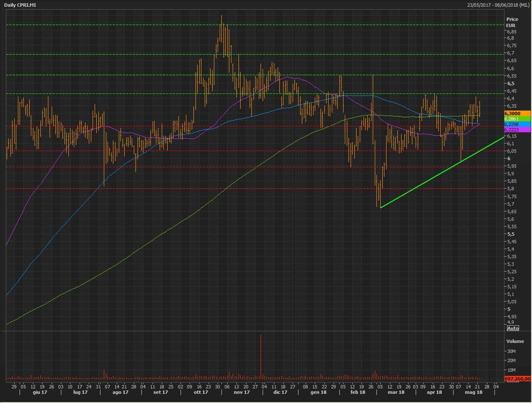
Task: Select the blue 6,2298 moving average tag
Action: [517, 124]
